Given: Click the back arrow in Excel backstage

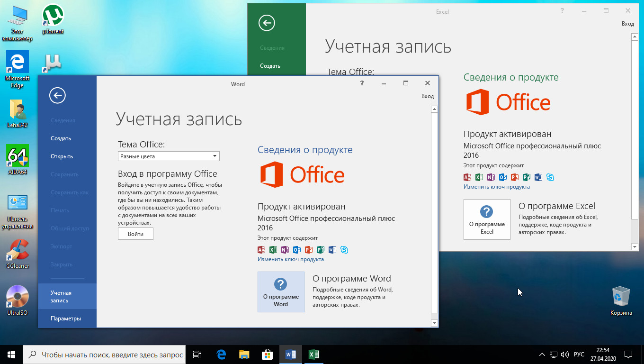Looking at the screenshot, I should pos(267,23).
